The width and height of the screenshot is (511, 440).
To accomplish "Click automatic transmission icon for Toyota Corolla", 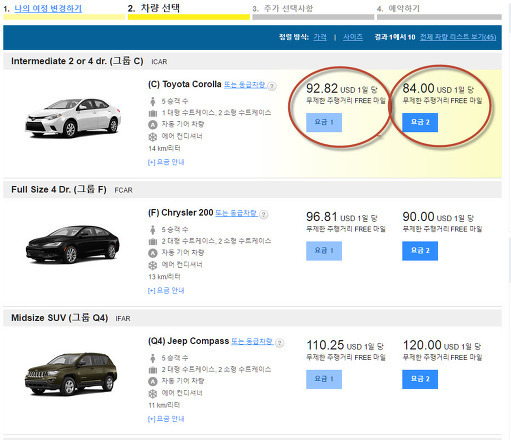I will 153,125.
